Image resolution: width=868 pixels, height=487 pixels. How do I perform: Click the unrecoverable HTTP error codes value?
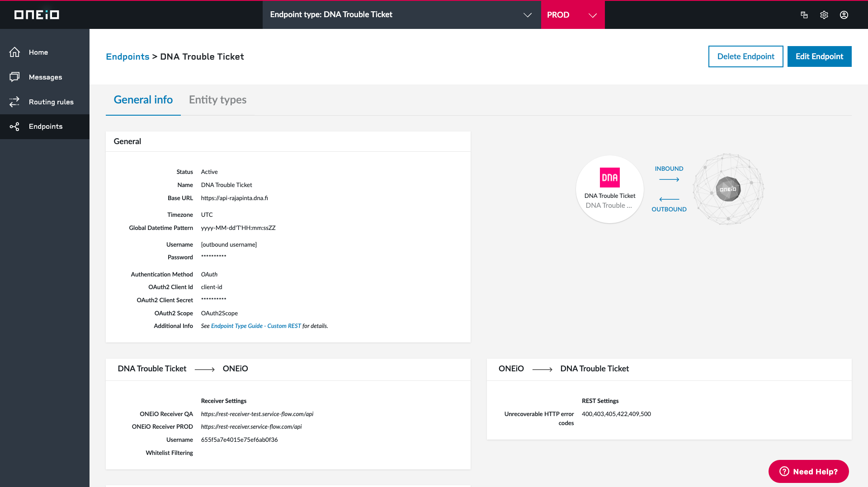pyautogui.click(x=616, y=414)
